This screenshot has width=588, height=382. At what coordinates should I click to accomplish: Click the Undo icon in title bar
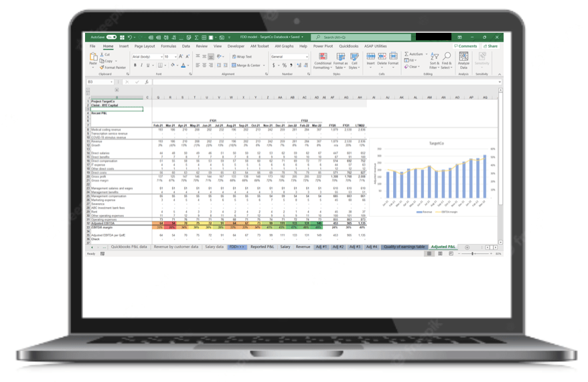coord(130,37)
